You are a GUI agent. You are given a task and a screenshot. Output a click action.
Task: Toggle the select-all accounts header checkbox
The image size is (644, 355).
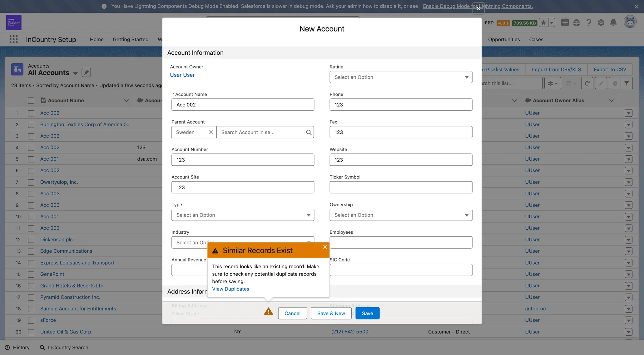pyautogui.click(x=31, y=100)
